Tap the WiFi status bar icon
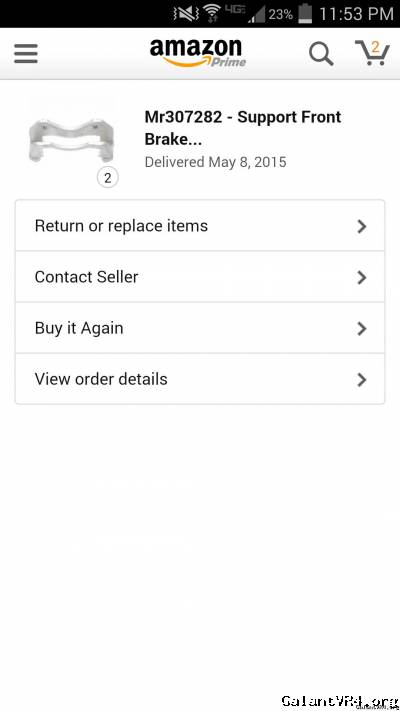 tap(211, 13)
